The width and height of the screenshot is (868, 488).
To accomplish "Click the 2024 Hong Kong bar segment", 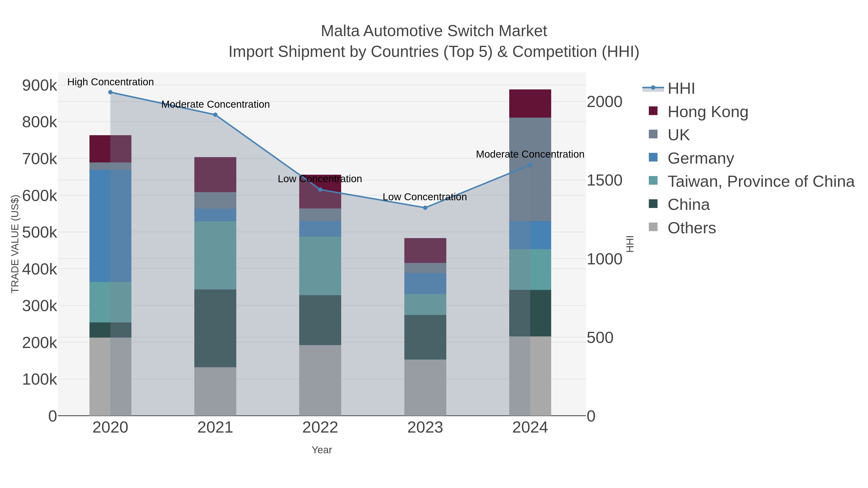I will (530, 104).
